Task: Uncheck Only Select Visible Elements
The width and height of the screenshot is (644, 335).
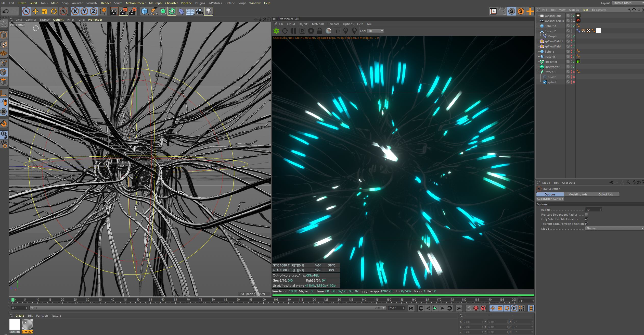Action: (x=586, y=219)
